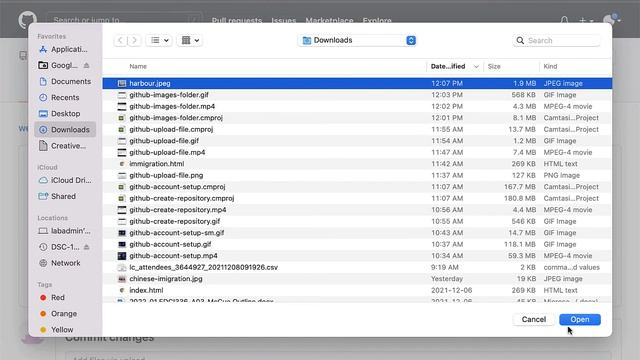Viewport: 640px width, 360px height.
Task: Select chinese-imigration.jpg file
Action: (357, 279)
